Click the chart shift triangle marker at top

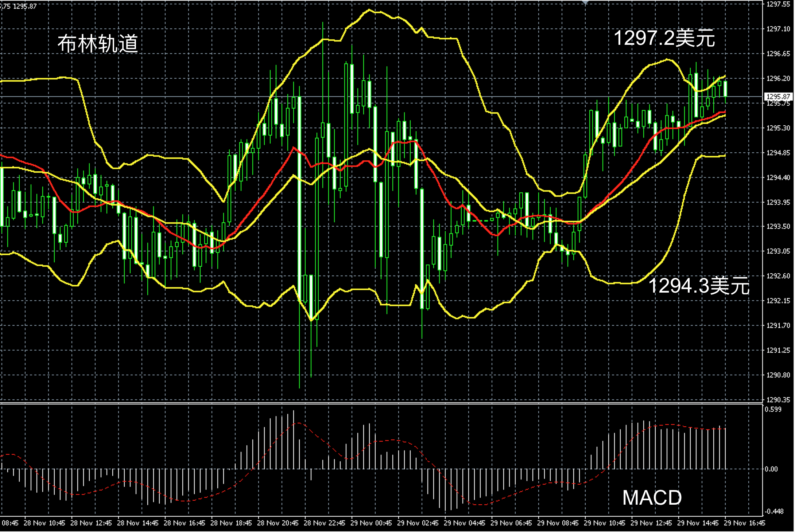[x=585, y=2]
